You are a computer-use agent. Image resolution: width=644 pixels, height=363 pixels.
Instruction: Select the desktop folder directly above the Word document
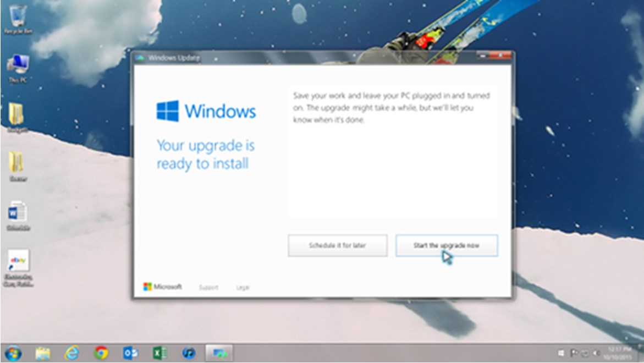pyautogui.click(x=18, y=166)
